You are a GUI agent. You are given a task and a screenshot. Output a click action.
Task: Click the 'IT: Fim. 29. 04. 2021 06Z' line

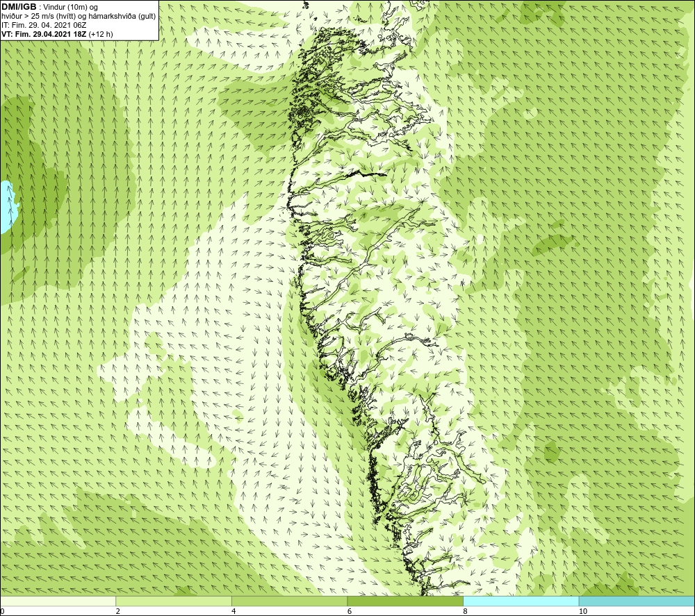coord(44,25)
